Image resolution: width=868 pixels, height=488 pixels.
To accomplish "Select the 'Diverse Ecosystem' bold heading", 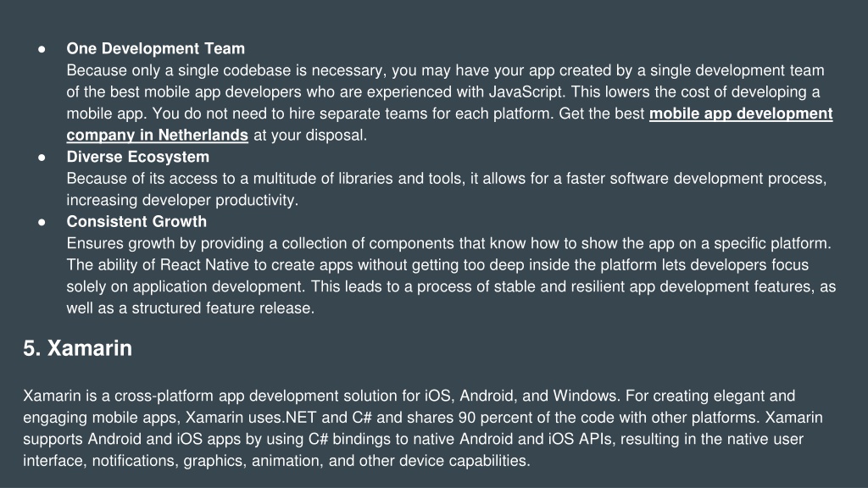I will coord(138,157).
